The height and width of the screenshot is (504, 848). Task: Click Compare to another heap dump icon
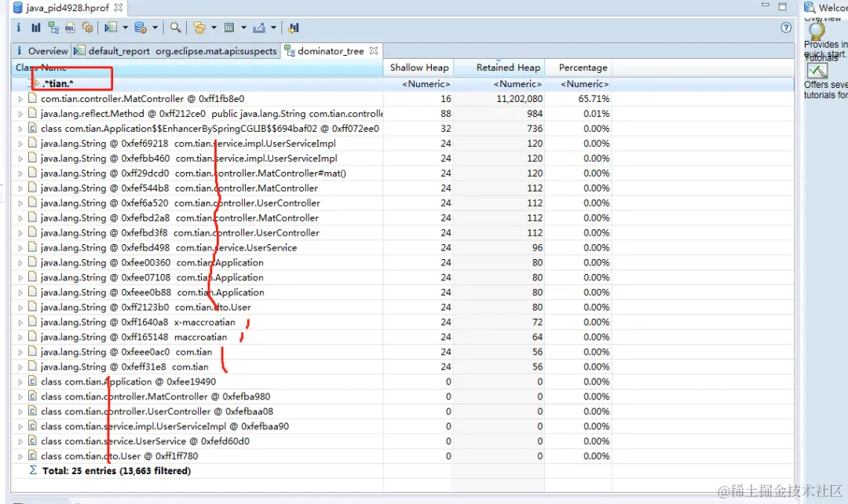[x=294, y=27]
